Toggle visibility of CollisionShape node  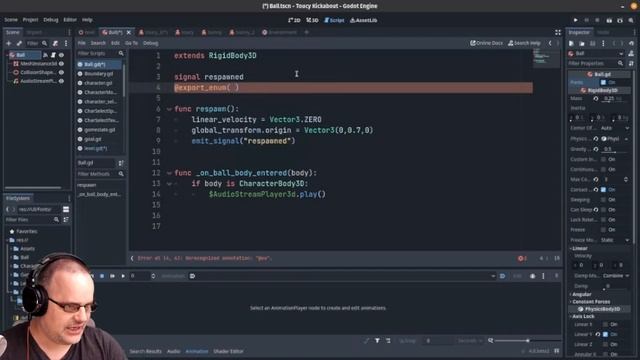click(61, 72)
